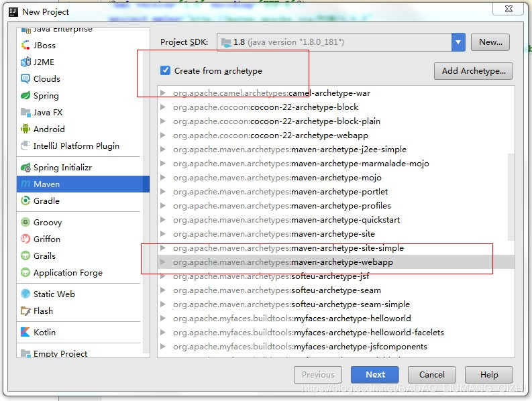The width and height of the screenshot is (532, 401).
Task: Select cocoon-22-archetype-block-plain row
Action: pos(336,121)
